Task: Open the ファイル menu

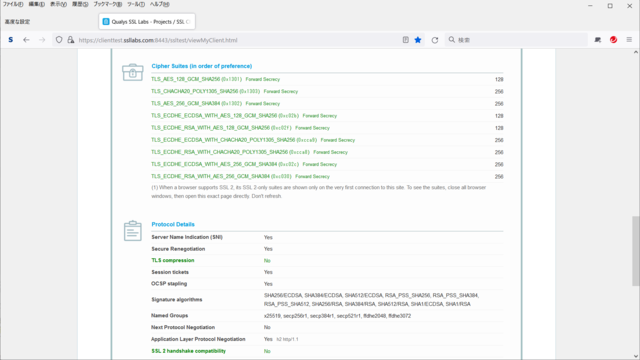Action: point(13,4)
